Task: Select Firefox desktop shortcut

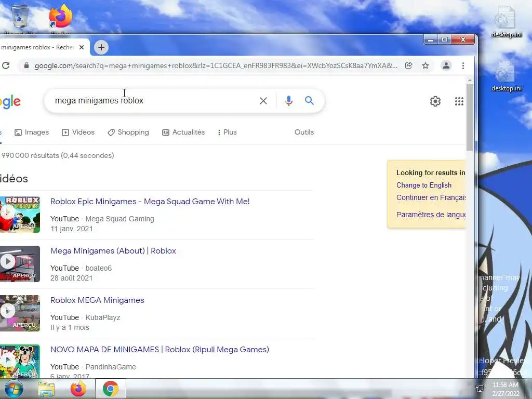Action: (x=60, y=19)
